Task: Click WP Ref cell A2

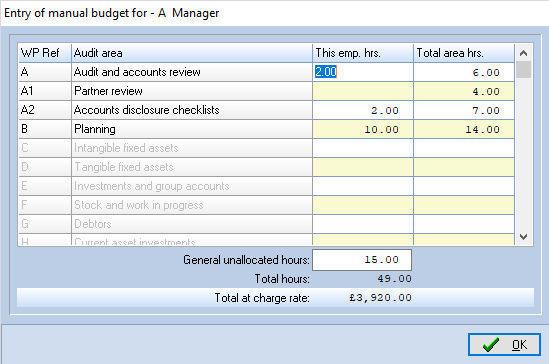Action: click(45, 110)
